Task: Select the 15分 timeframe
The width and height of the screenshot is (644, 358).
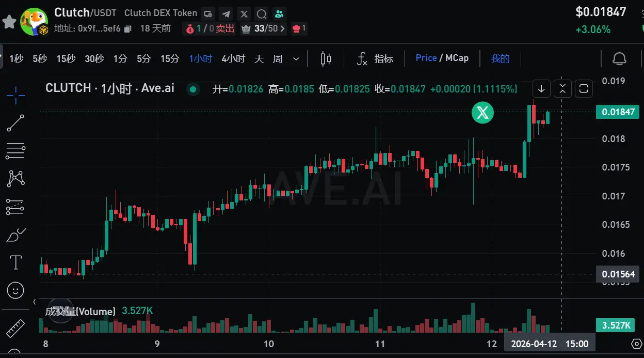Action: 170,59
